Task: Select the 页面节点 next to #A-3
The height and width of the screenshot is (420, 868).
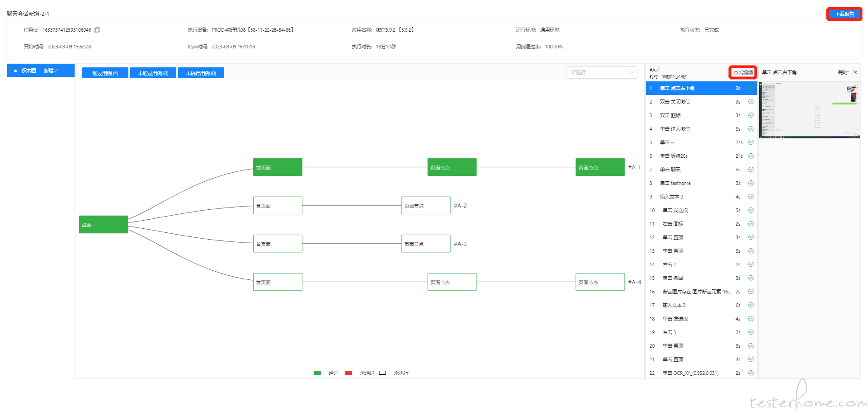Action: (426, 244)
